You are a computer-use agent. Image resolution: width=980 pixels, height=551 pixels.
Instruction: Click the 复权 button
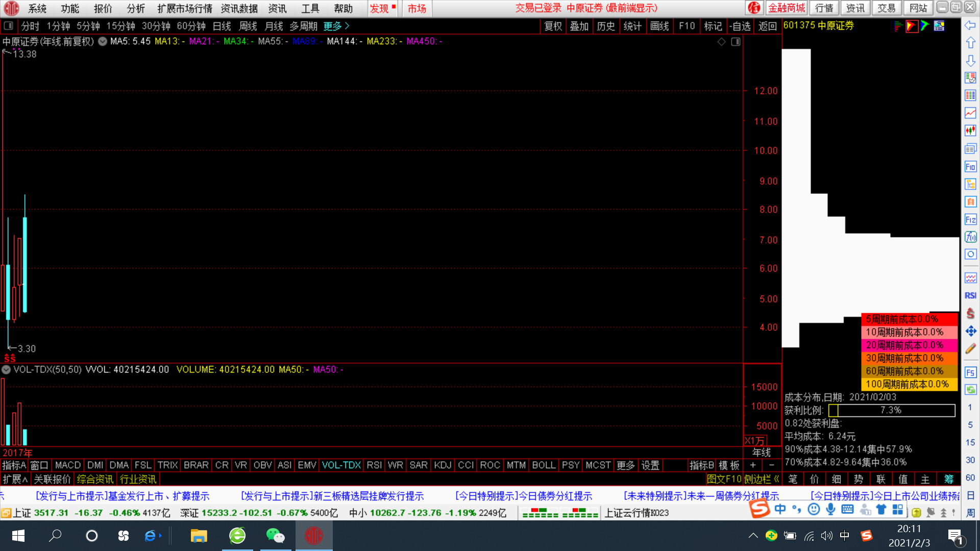tap(553, 26)
